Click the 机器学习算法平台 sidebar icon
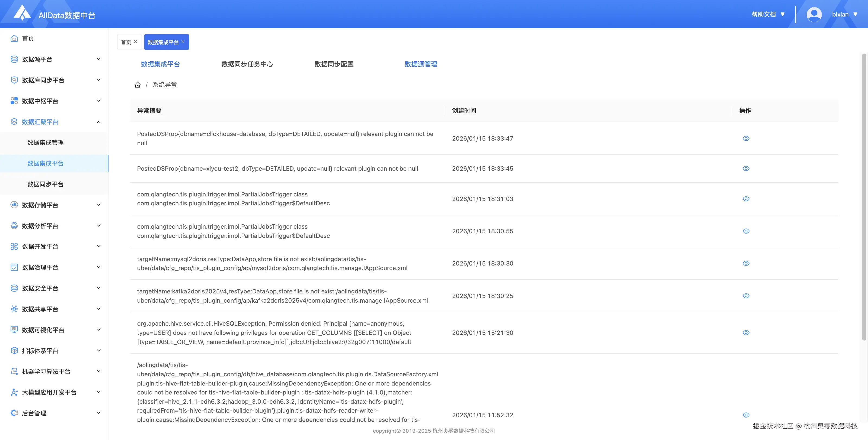 [x=14, y=371]
